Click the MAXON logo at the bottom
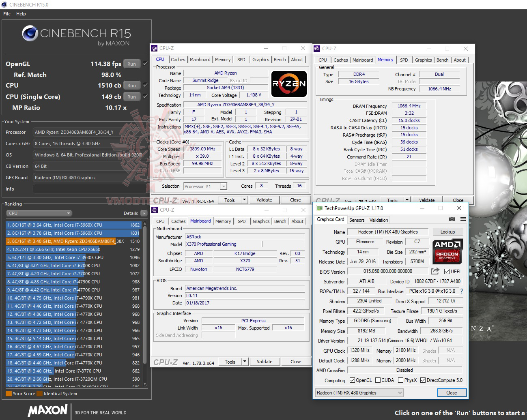Screen dimensions: 527x420 [47, 411]
